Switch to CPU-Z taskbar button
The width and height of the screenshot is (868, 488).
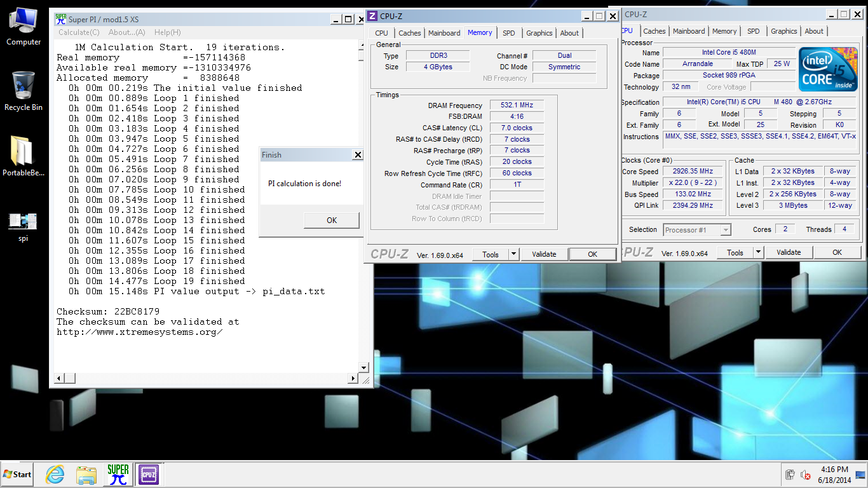(x=148, y=474)
